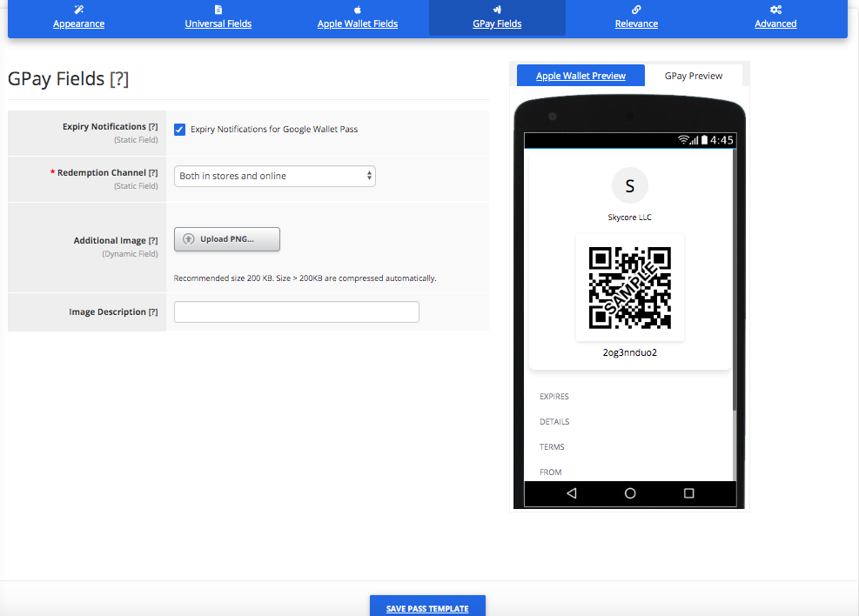Image resolution: width=859 pixels, height=616 pixels.
Task: Show the Apple Wallet Preview tab
Action: 580,76
